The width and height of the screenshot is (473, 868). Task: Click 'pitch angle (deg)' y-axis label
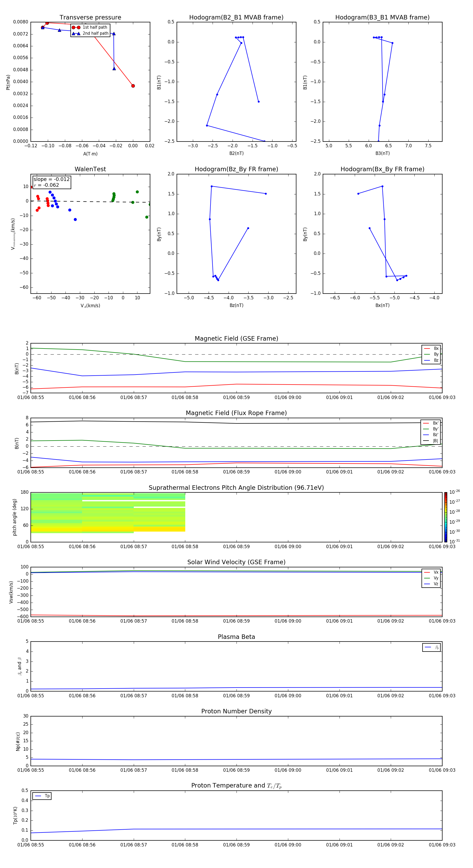tap(14, 517)
